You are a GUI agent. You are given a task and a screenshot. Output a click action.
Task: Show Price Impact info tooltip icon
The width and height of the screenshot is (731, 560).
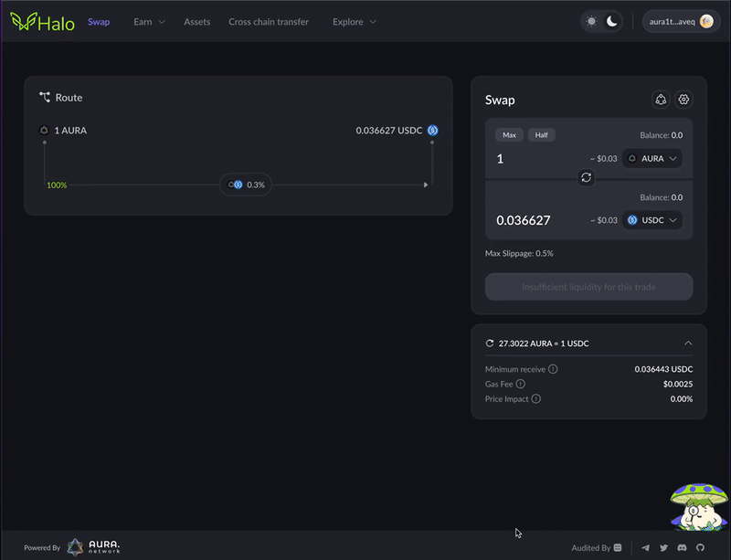point(536,399)
